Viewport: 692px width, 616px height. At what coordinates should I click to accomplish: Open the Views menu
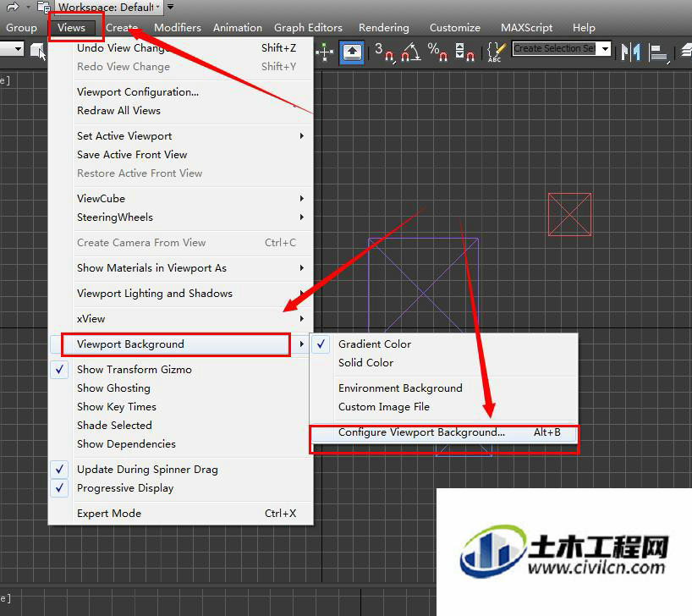coord(72,28)
